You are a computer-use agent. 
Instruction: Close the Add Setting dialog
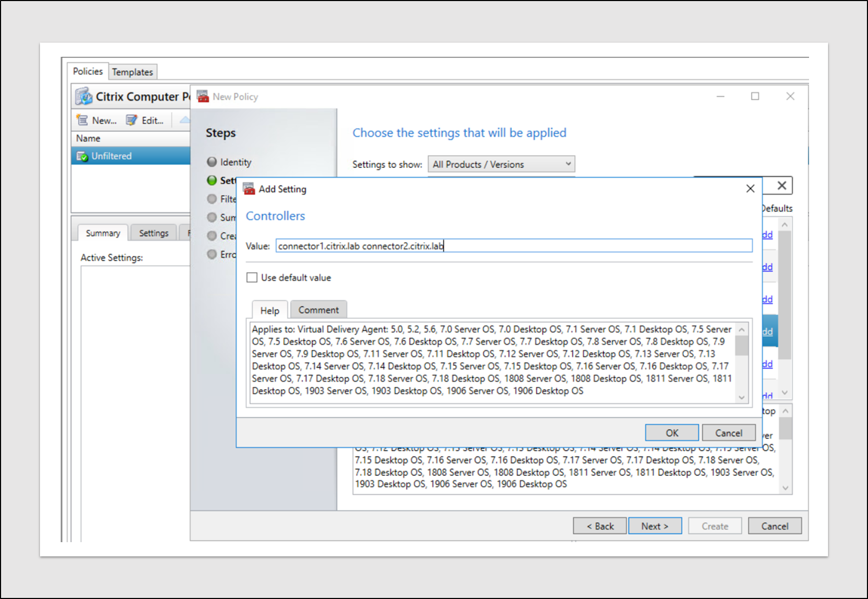click(750, 188)
